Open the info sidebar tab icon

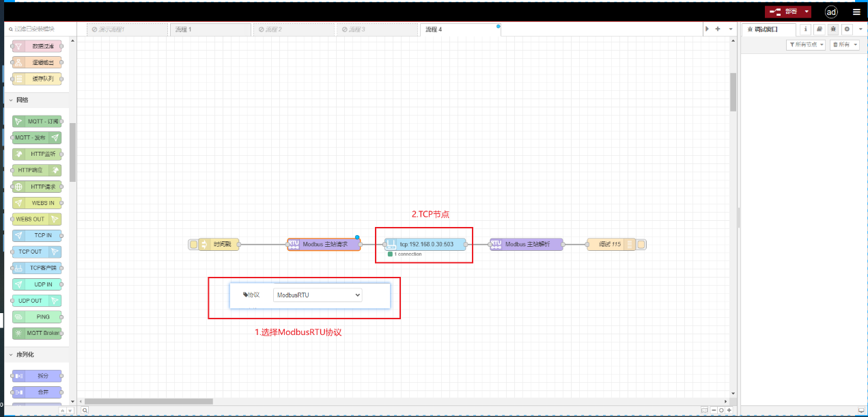point(806,29)
